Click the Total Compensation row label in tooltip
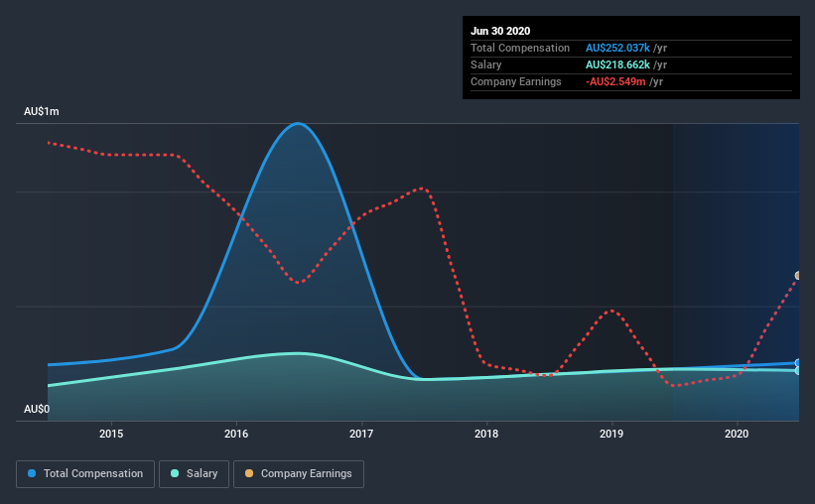This screenshot has height=504, width=815. click(x=520, y=48)
